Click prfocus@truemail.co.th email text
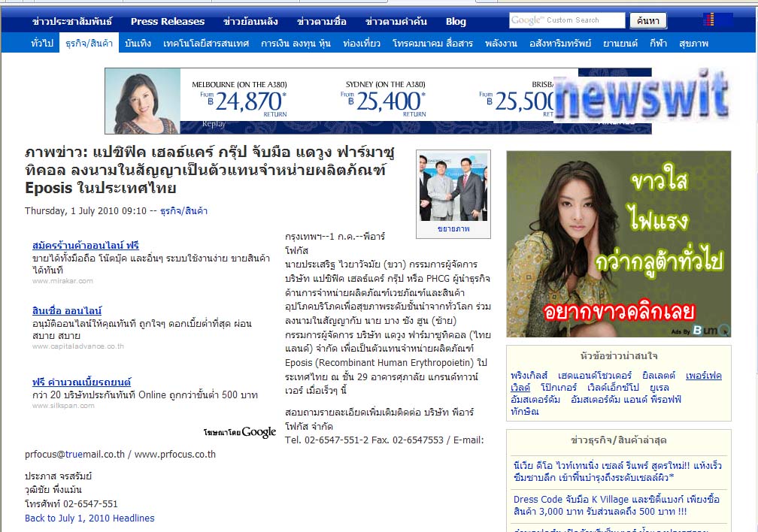Viewport: 758px width, 532px height. coord(75,455)
